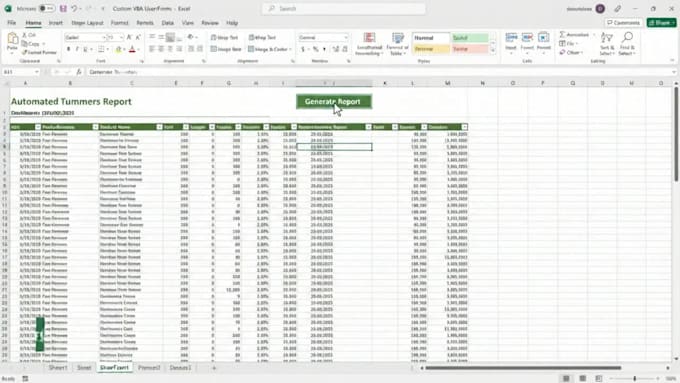Click the green Generate Report button
The image size is (680, 383).
[x=334, y=101]
